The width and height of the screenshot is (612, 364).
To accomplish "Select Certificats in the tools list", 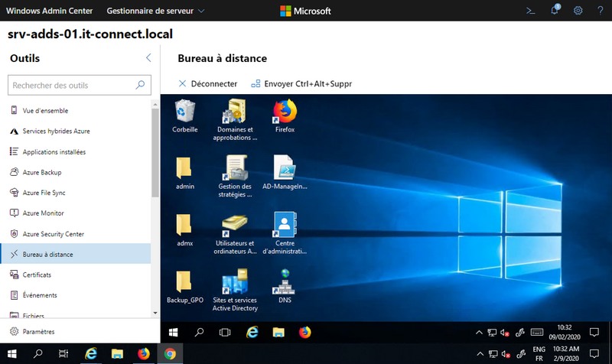I will pos(38,275).
